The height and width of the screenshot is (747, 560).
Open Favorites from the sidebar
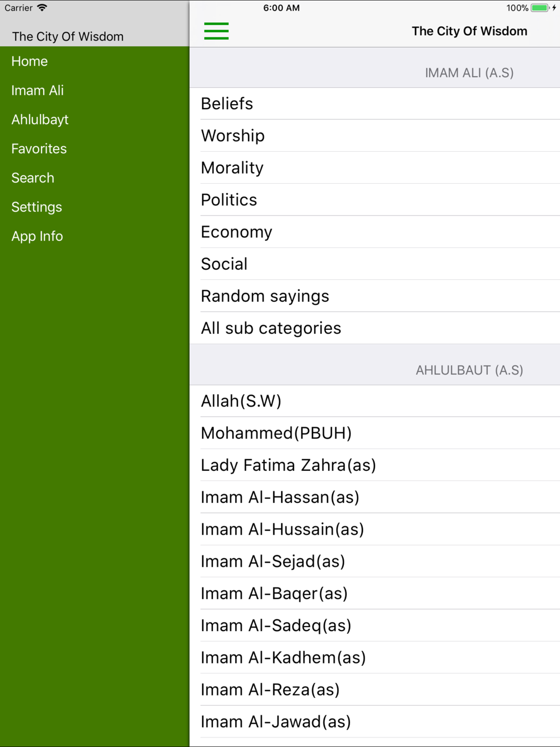pyautogui.click(x=39, y=148)
